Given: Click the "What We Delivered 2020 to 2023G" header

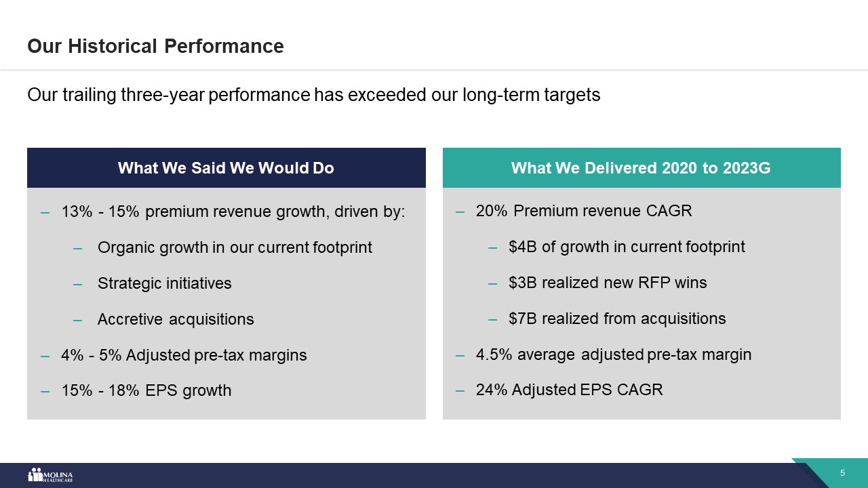Looking at the screenshot, I should (x=641, y=167).
